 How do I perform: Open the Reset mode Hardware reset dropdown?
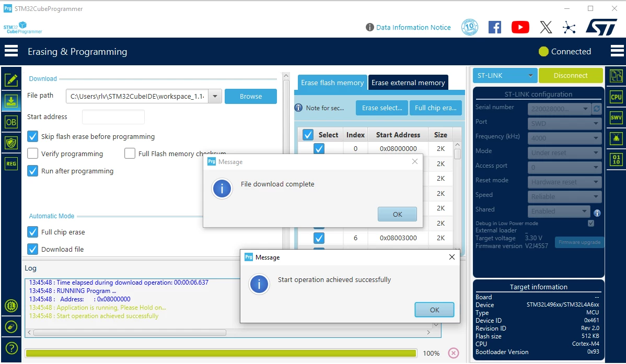(564, 182)
